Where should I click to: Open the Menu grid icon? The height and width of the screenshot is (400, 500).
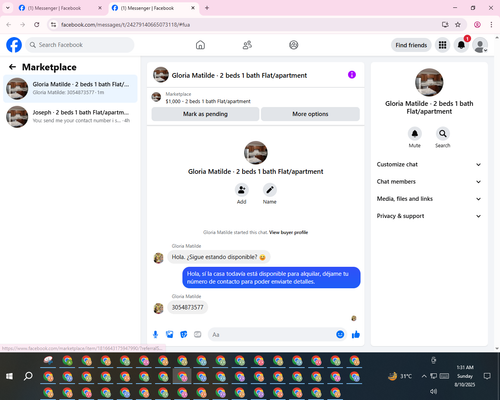click(442, 45)
